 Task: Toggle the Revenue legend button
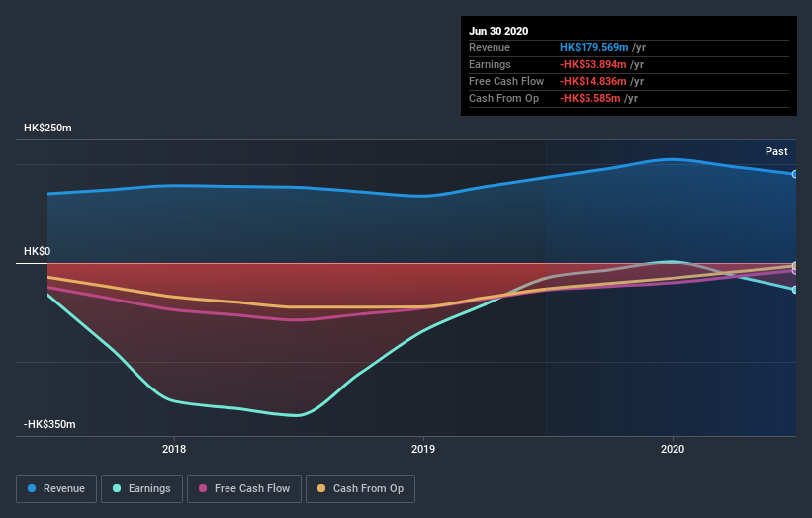56,489
